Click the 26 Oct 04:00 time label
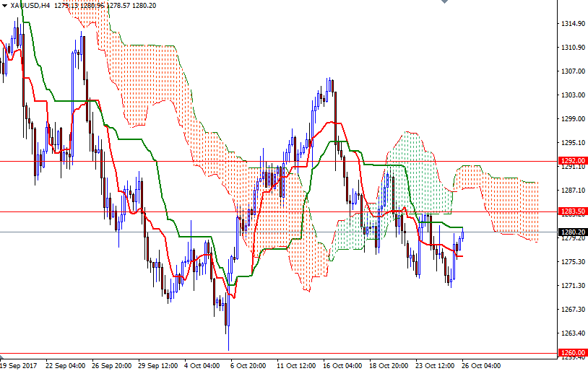588x371 pixels. point(481,366)
